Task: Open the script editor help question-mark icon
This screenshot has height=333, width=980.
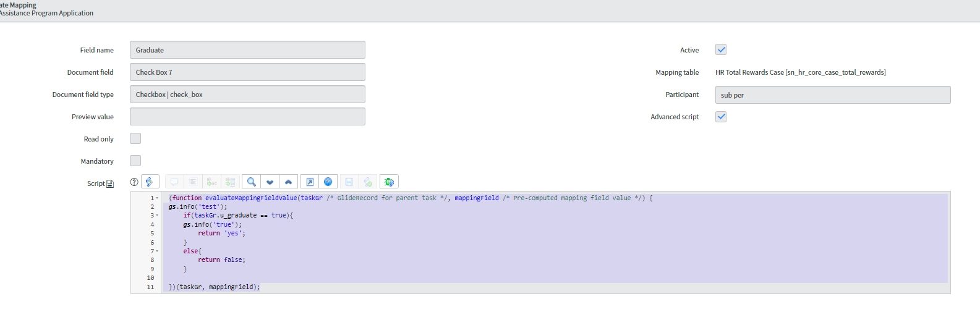Action: point(134,182)
